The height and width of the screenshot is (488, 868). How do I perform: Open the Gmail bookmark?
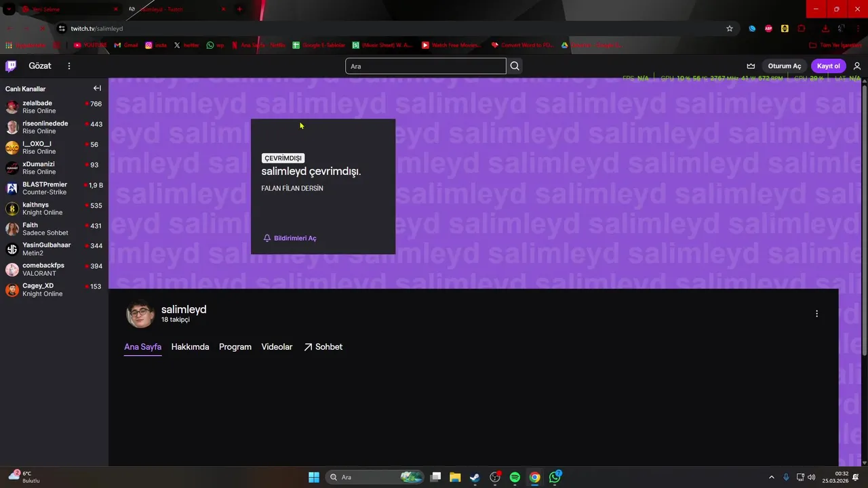[126, 45]
